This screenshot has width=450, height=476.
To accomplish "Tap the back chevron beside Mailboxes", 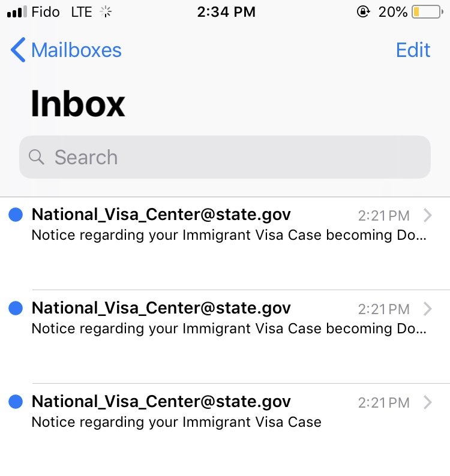I will click(18, 50).
